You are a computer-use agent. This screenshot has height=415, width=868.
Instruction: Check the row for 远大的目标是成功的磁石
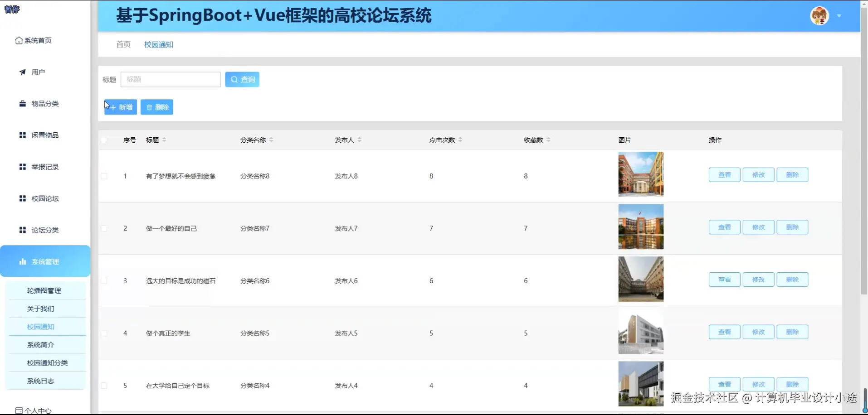(104, 281)
